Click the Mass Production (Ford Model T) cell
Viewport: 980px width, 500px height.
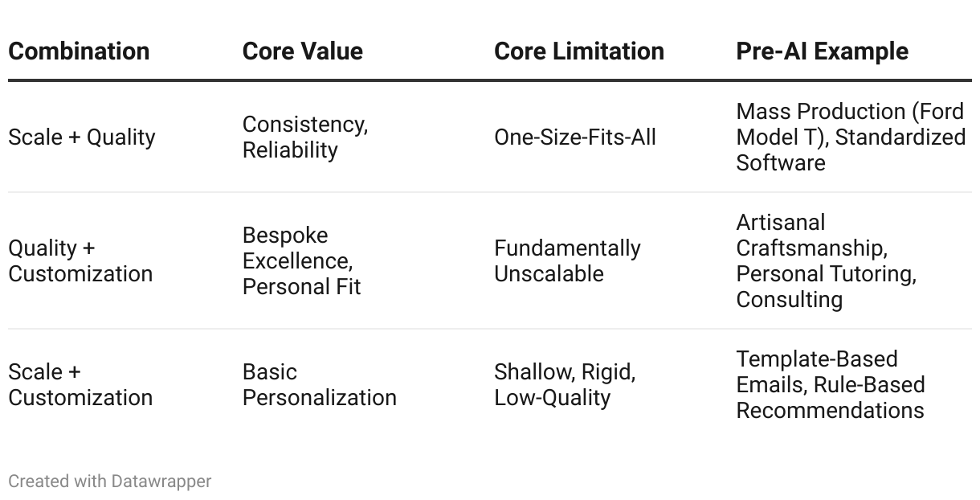(x=850, y=137)
